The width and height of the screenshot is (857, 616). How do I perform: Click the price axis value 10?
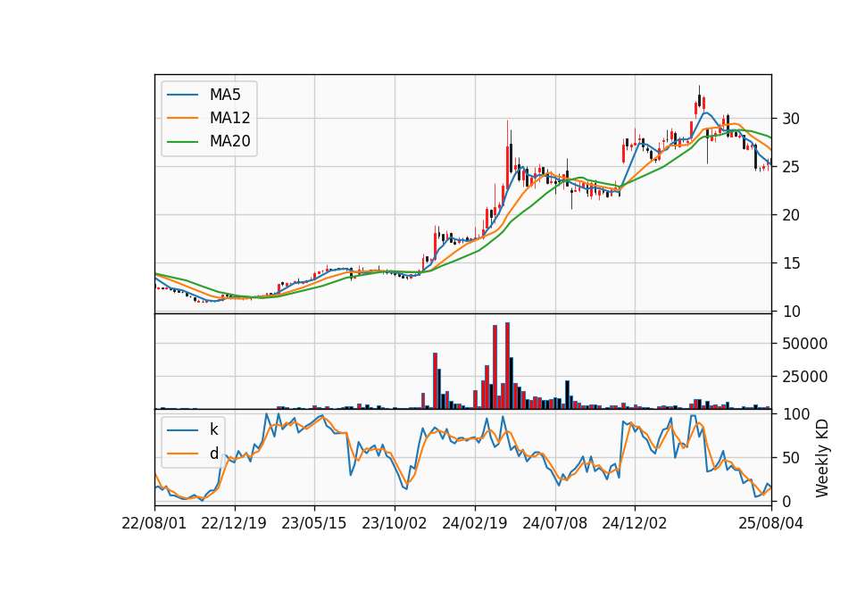tap(791, 312)
